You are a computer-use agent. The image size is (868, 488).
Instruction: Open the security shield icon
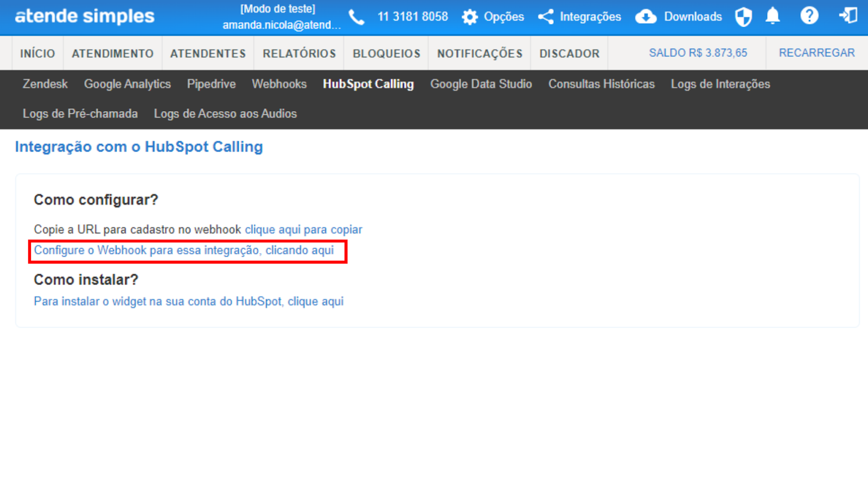coord(743,17)
